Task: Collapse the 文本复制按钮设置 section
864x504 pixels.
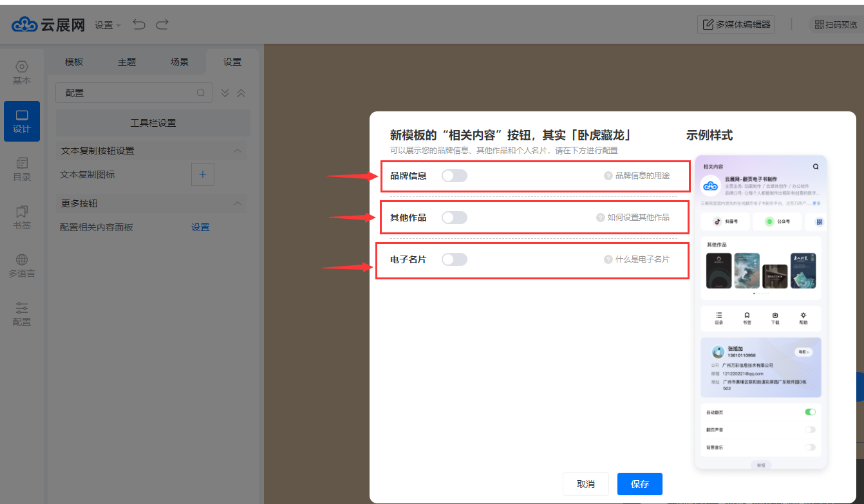Action: tap(238, 151)
